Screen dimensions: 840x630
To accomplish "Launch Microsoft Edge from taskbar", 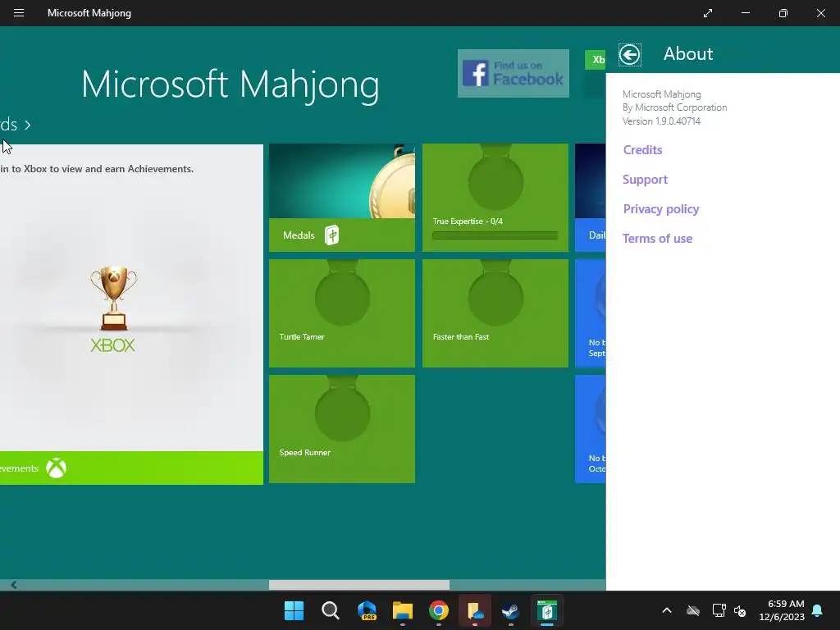I will point(367,610).
